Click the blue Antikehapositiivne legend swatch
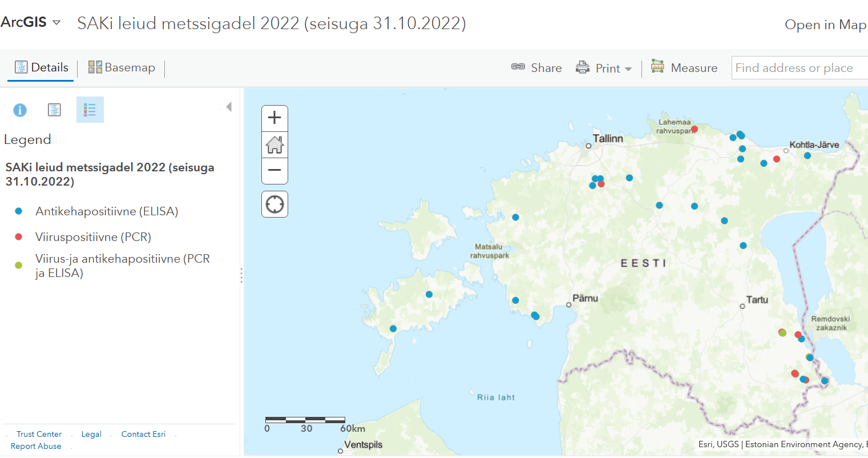 [x=18, y=211]
